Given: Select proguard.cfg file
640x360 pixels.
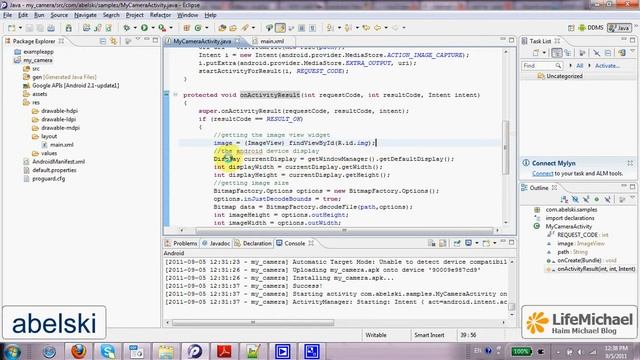Looking at the screenshot, I should [49, 179].
